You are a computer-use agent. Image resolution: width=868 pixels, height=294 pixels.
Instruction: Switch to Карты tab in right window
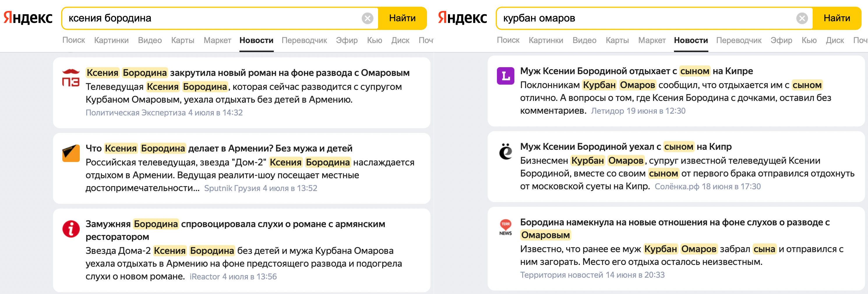(617, 40)
